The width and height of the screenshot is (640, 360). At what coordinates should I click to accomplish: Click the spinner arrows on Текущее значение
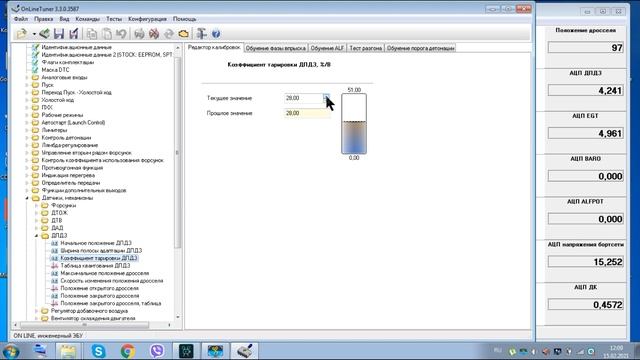[x=326, y=98]
